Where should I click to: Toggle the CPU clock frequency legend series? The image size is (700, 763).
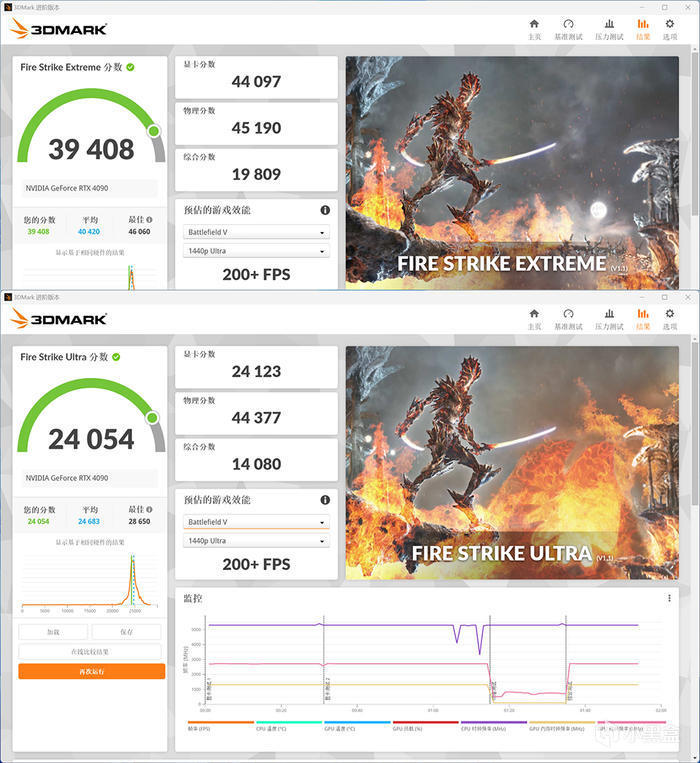493,726
